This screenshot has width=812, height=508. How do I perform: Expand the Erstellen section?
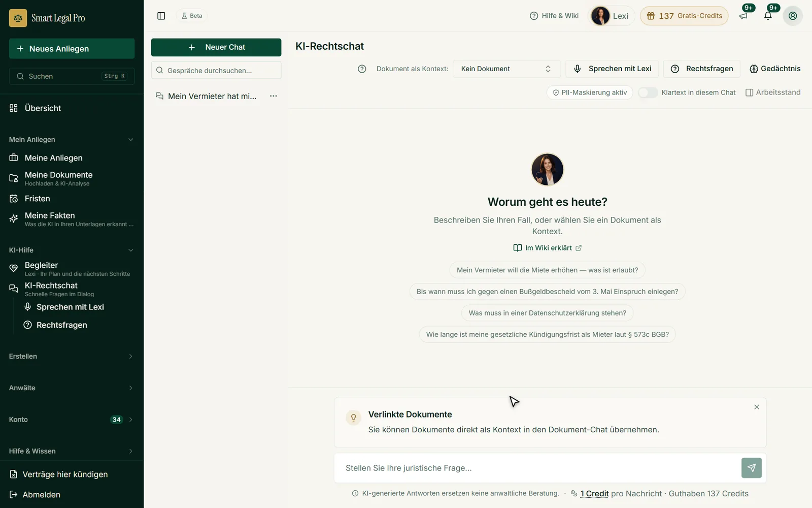pos(72,356)
